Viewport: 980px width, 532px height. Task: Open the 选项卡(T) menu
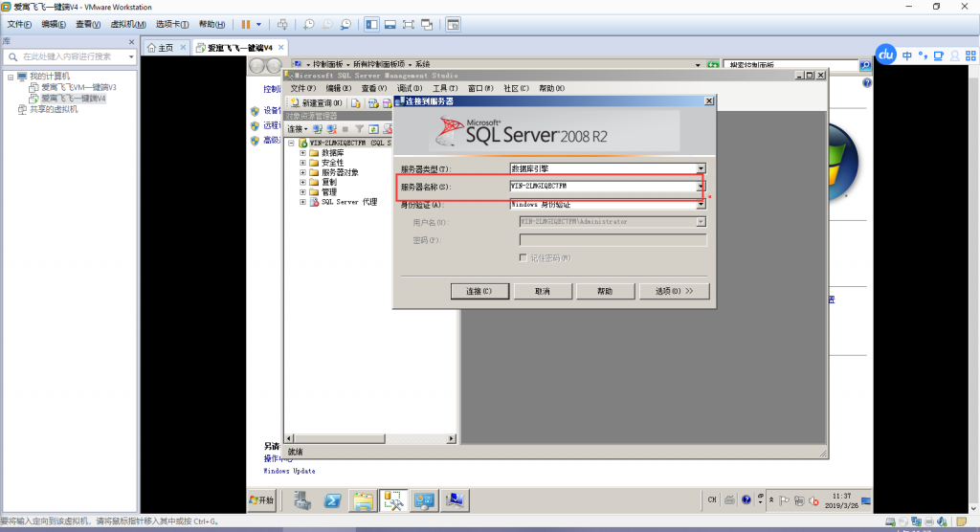(172, 24)
